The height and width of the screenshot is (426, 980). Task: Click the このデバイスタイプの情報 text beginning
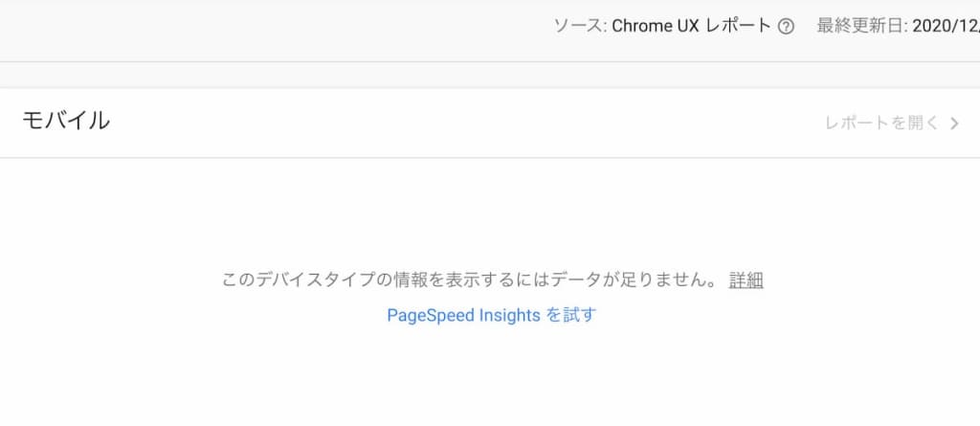tap(315, 280)
